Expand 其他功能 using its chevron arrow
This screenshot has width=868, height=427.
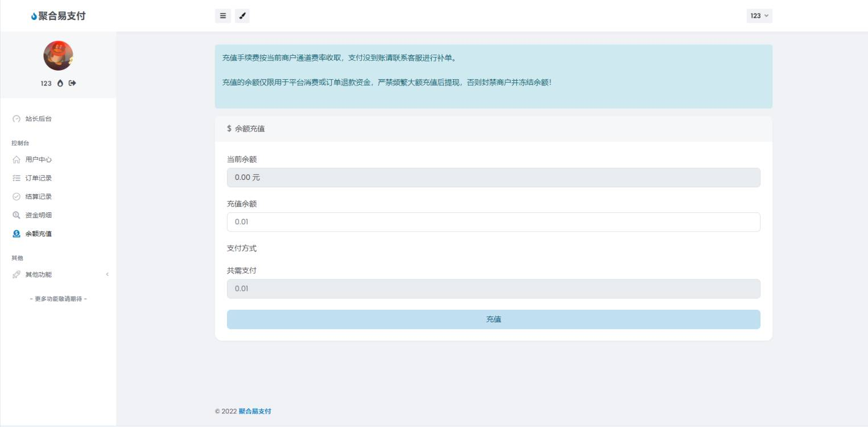pos(107,274)
